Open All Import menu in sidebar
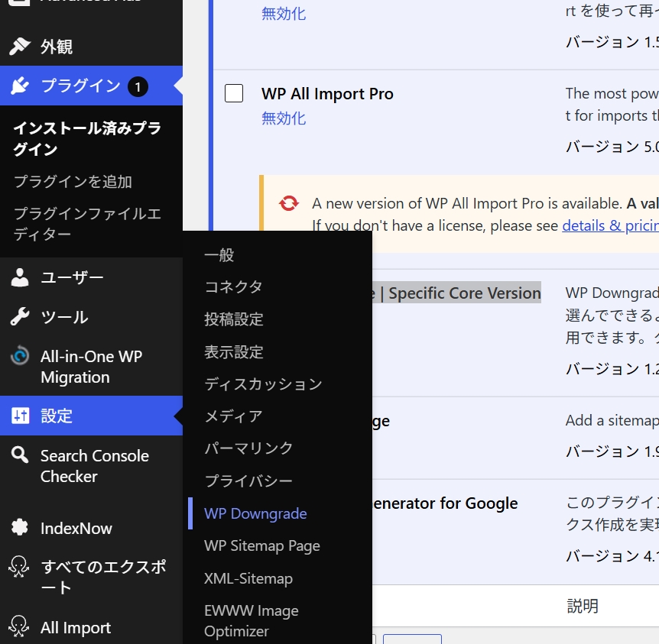 (x=91, y=627)
